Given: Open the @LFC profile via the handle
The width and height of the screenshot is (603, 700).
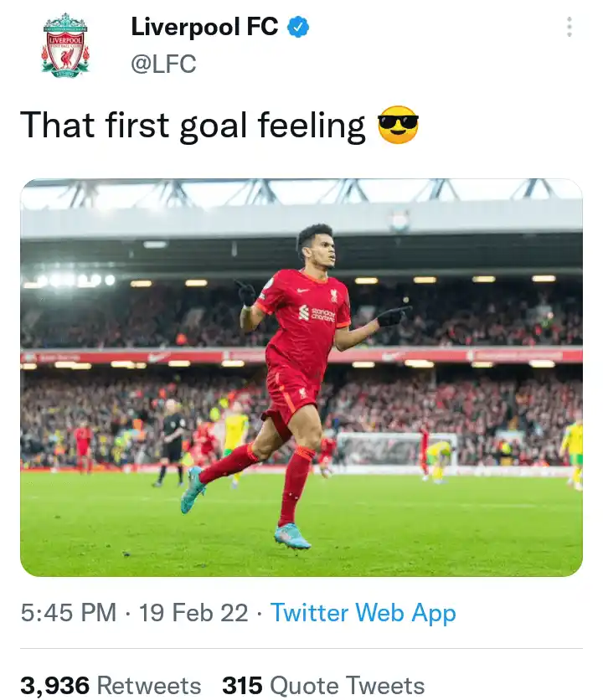Looking at the screenshot, I should tap(166, 62).
